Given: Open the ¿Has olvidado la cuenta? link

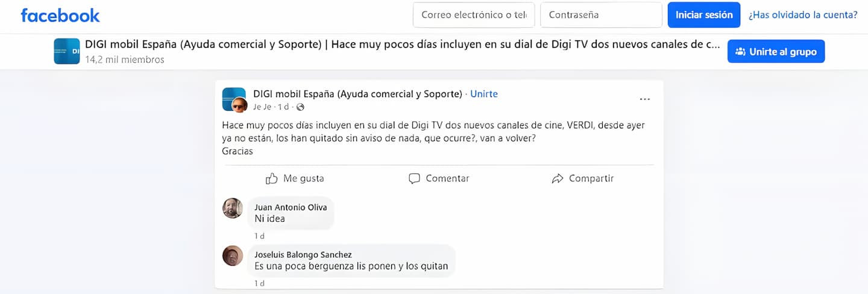Looking at the screenshot, I should pos(803,15).
